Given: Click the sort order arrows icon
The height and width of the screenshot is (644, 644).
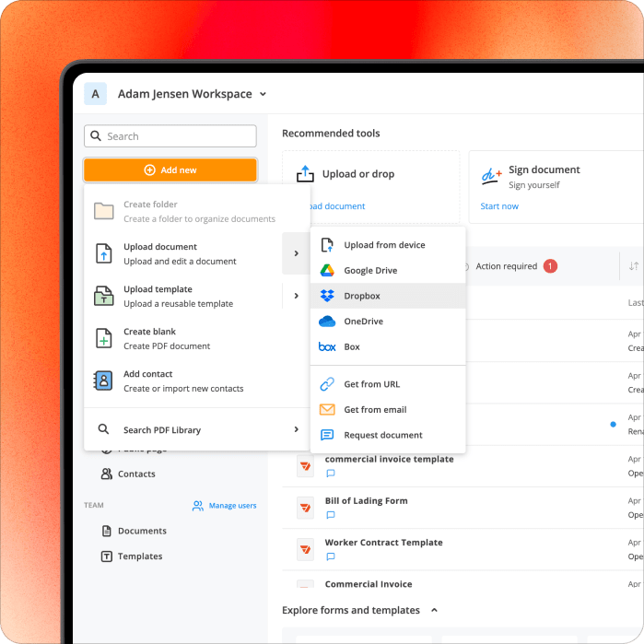Looking at the screenshot, I should [x=634, y=266].
